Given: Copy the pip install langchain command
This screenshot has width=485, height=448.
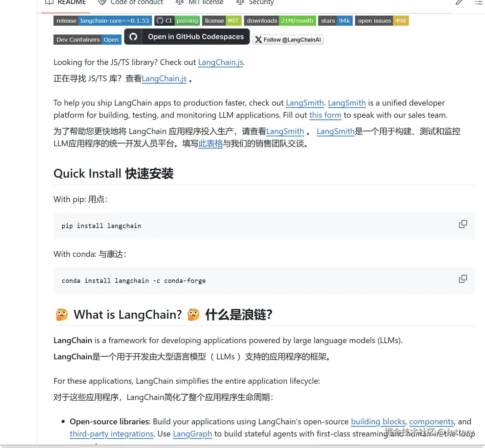Looking at the screenshot, I should 463,224.
